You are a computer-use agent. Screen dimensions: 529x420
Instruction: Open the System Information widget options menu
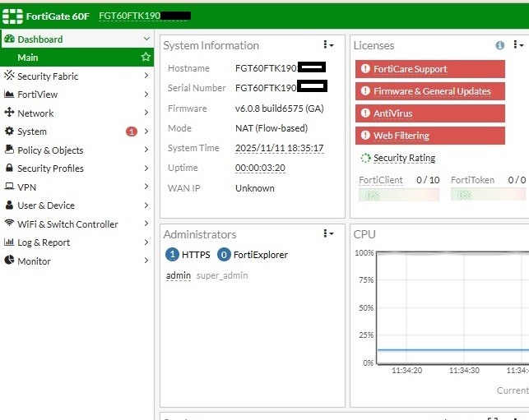coord(328,45)
